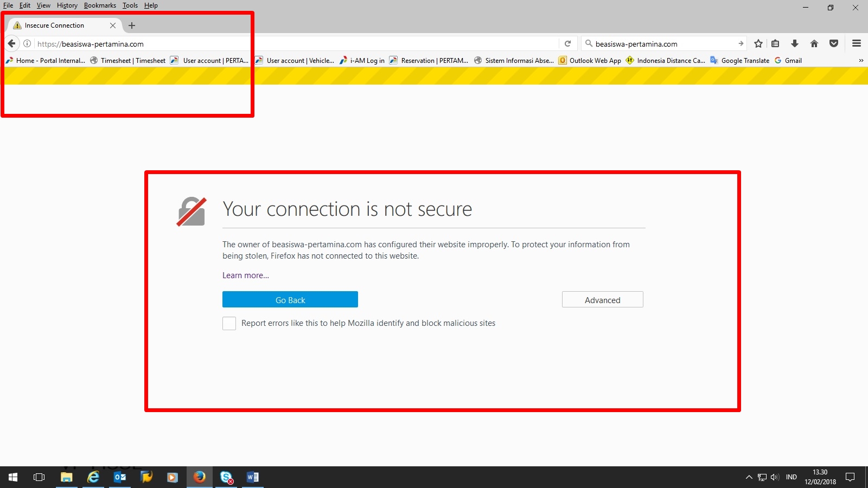This screenshot has width=868, height=488.
Task: Click the Learn more... link
Action: (246, 275)
